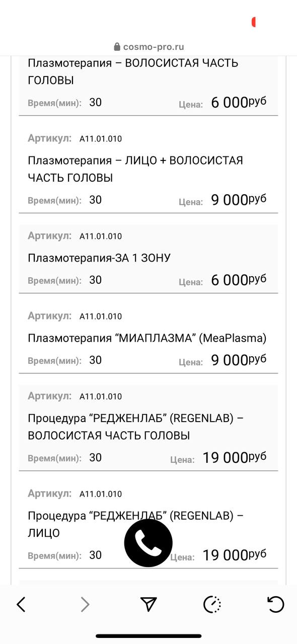This screenshot has width=297, height=644.
Task: Tap the 6 000 руб price for ЗА 1 ЗОНУ
Action: 239,280
